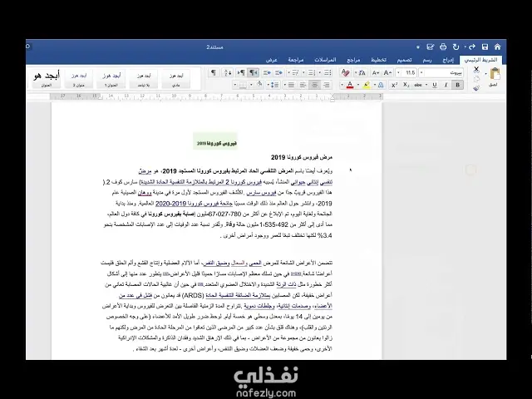The height and width of the screenshot is (399, 532).
Task: Click the edit pencil icon in title bar
Action: 431,47
